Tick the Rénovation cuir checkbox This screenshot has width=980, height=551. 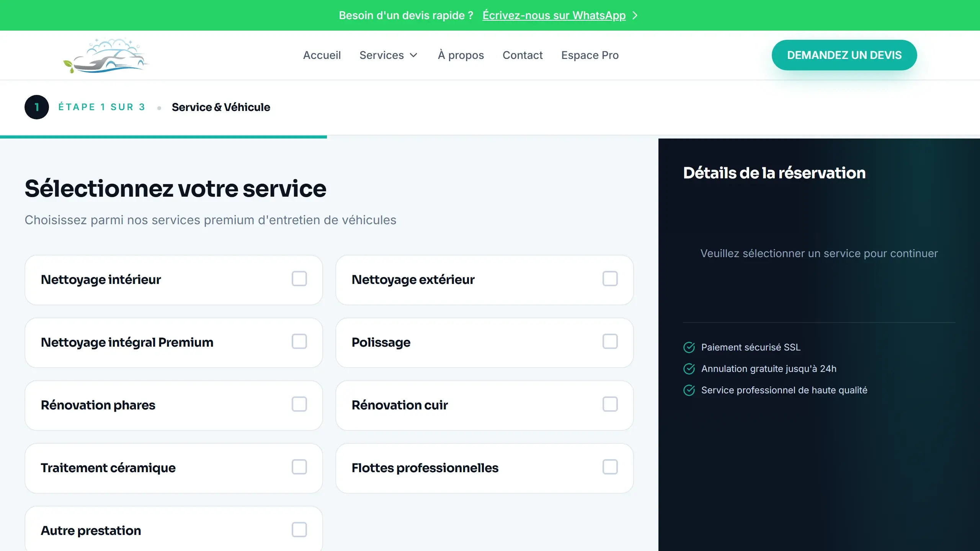pos(610,404)
